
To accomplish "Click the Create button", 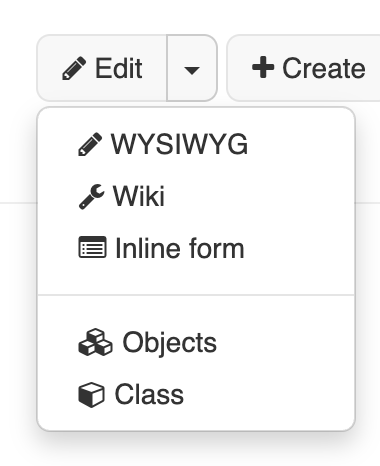I will tap(303, 68).
